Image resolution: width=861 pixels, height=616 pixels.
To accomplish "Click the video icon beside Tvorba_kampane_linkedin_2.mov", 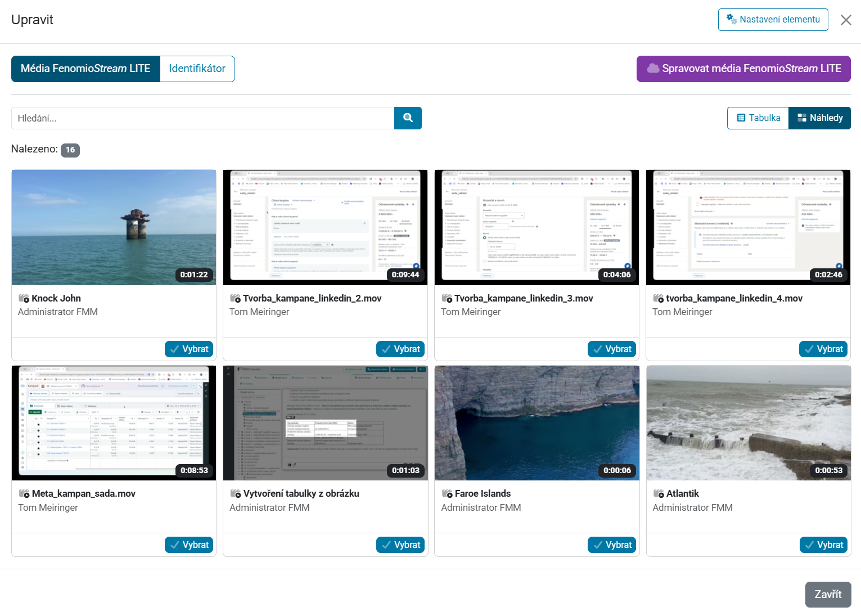I will (x=235, y=298).
